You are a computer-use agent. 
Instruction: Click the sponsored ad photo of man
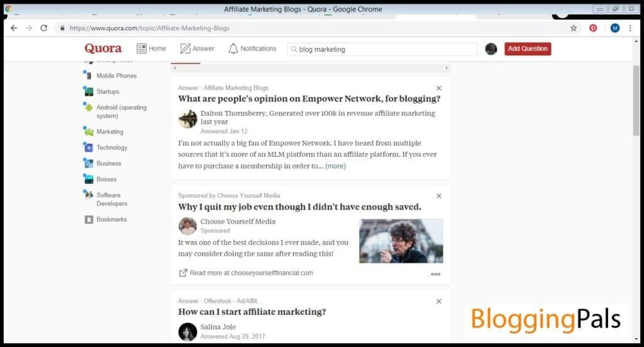[x=401, y=241]
